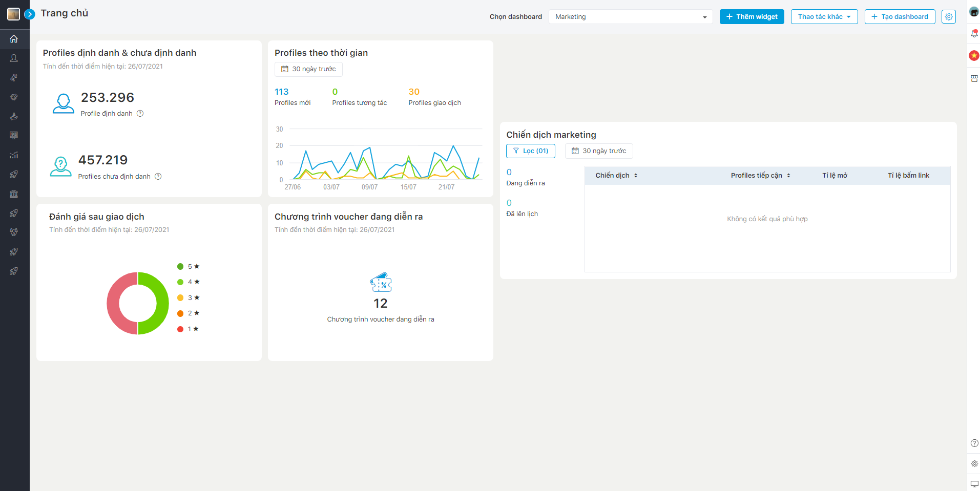The width and height of the screenshot is (980, 491).
Task: Click the Tỉ lệ bấm link column header
Action: pyautogui.click(x=908, y=176)
